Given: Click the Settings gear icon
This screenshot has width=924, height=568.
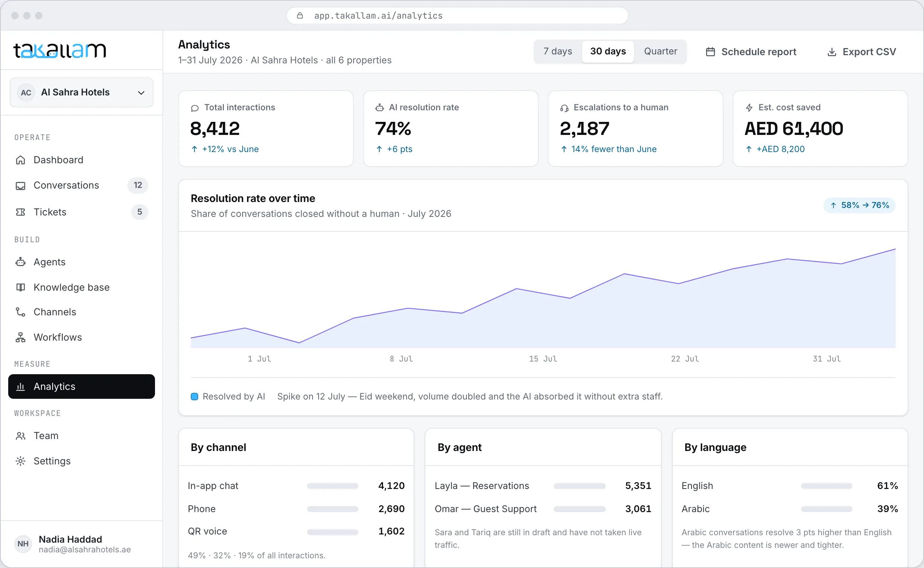Looking at the screenshot, I should tap(20, 461).
